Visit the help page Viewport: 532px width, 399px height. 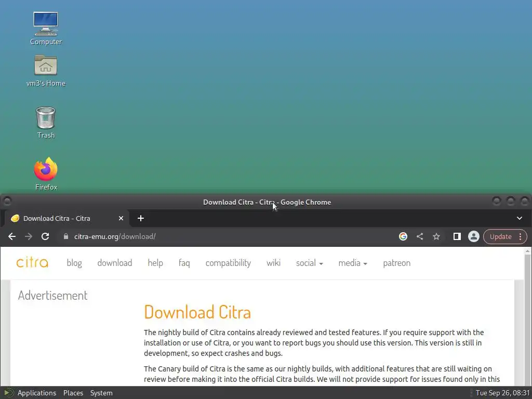(x=155, y=263)
